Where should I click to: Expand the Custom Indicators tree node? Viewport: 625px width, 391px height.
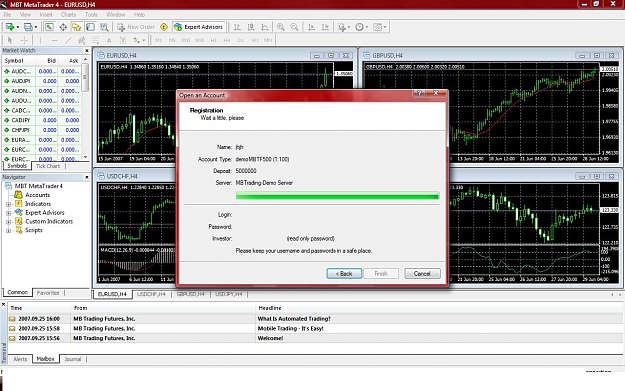click(8, 222)
